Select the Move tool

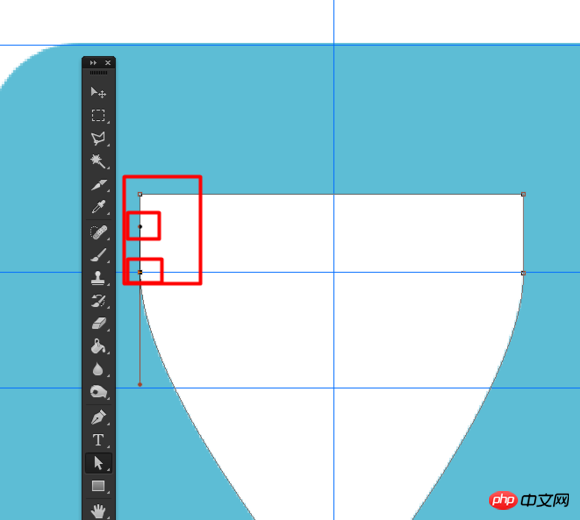(98, 92)
